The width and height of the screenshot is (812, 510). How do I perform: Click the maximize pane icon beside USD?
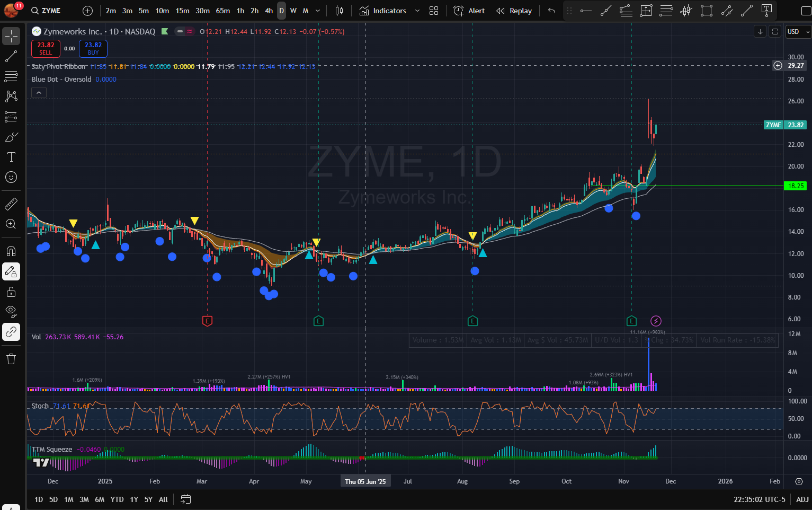(775, 32)
